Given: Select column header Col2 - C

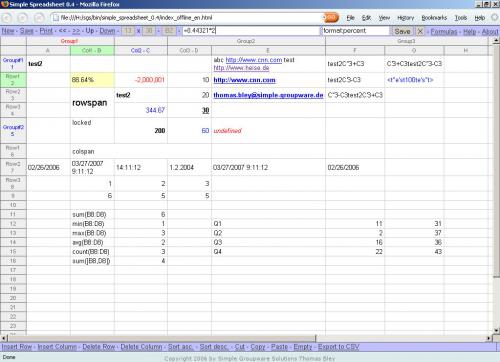Looking at the screenshot, I should point(140,51).
